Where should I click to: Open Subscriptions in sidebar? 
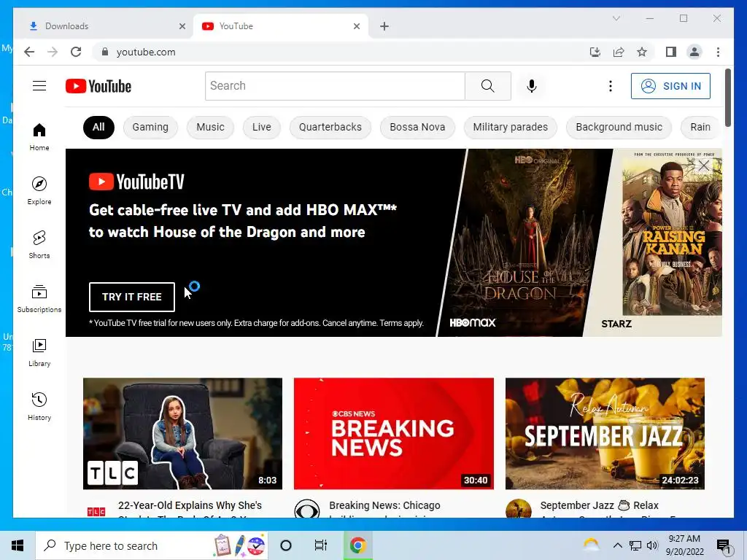39,298
